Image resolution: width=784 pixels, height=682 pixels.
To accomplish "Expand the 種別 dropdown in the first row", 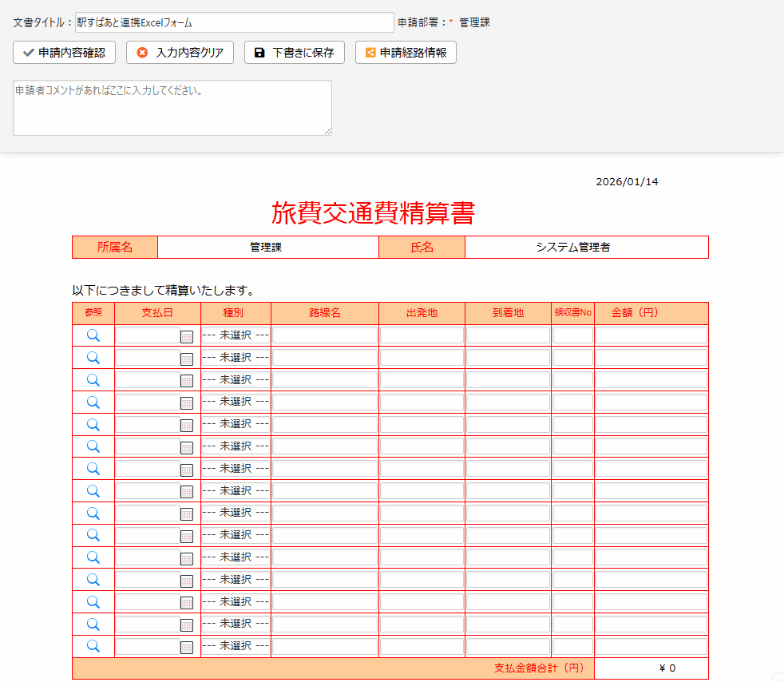I will click(236, 335).
